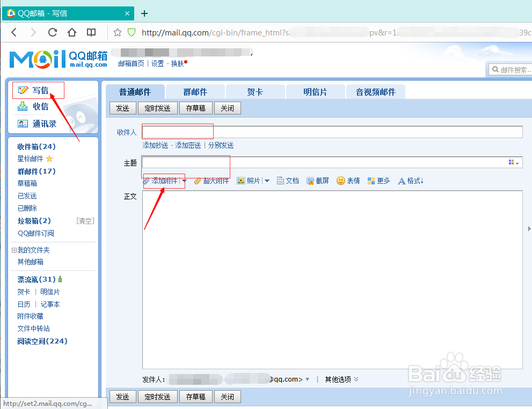Empty trash via the 清空 link
This screenshot has height=409, width=532.
(84, 220)
